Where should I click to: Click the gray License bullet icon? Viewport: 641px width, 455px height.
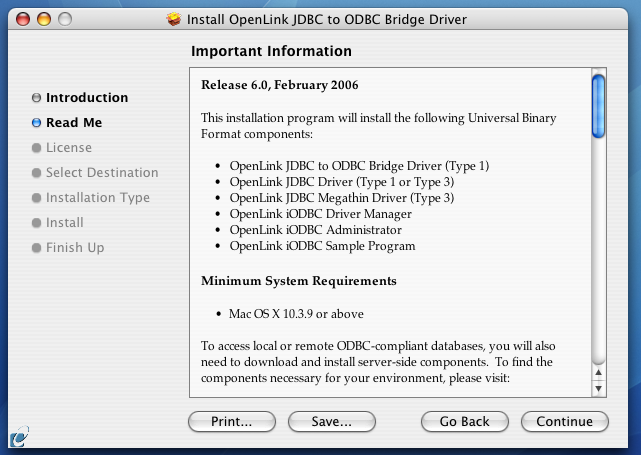tap(36, 148)
